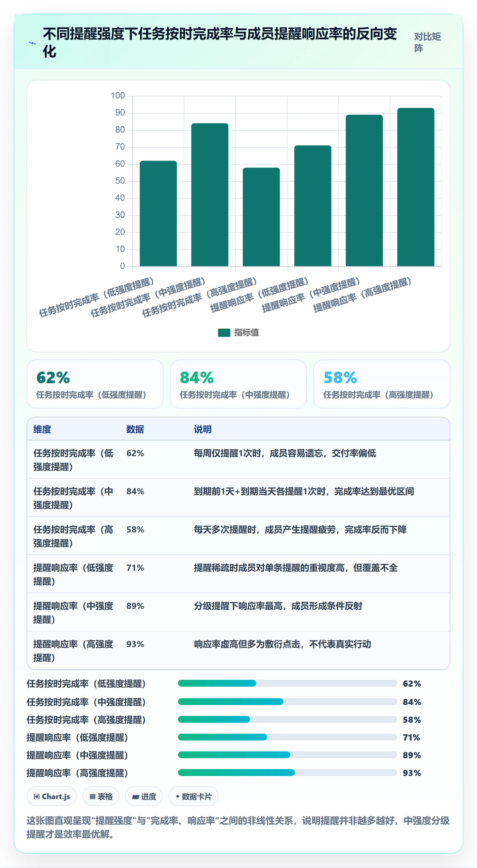Click the chart bar for 提醒响应率（低强度提醒）
477x868 pixels.
[313, 206]
